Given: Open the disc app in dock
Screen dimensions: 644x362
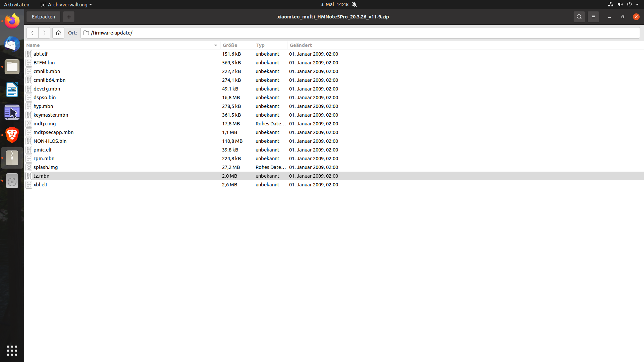Looking at the screenshot, I should click(x=12, y=181).
